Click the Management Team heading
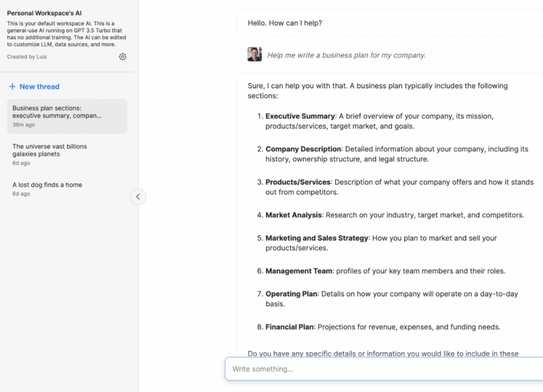 pyautogui.click(x=299, y=271)
